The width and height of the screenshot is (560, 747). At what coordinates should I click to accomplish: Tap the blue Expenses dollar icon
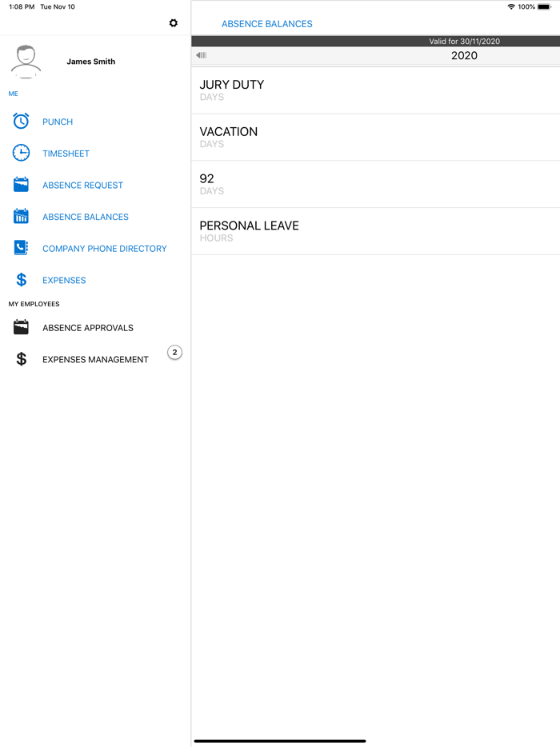coord(21,280)
